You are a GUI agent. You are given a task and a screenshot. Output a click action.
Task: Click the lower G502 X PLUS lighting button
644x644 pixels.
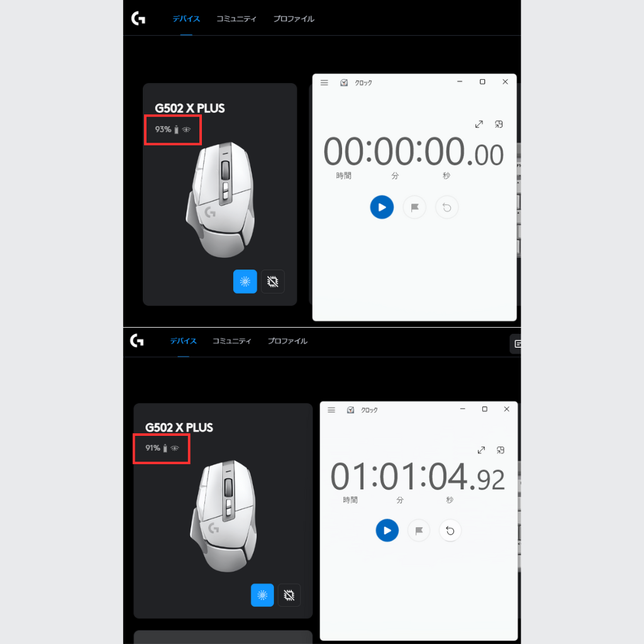click(x=262, y=595)
